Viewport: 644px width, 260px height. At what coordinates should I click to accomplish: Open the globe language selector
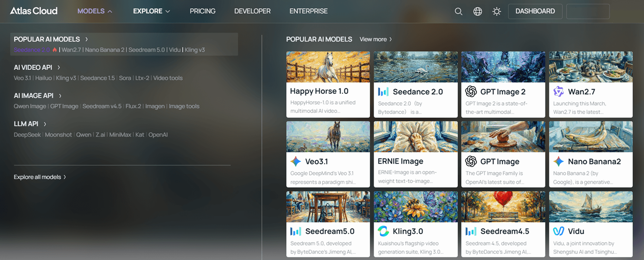(478, 11)
